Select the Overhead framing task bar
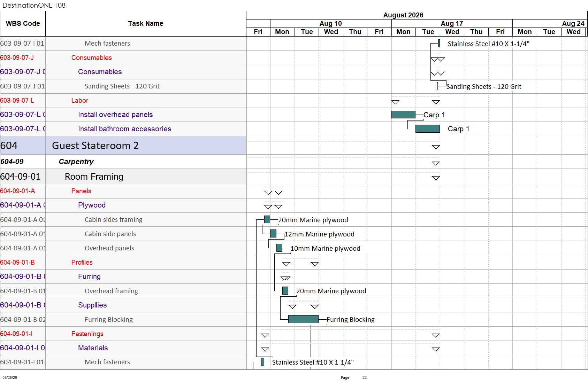Image resolution: width=588 pixels, height=382 pixels. 285,290
